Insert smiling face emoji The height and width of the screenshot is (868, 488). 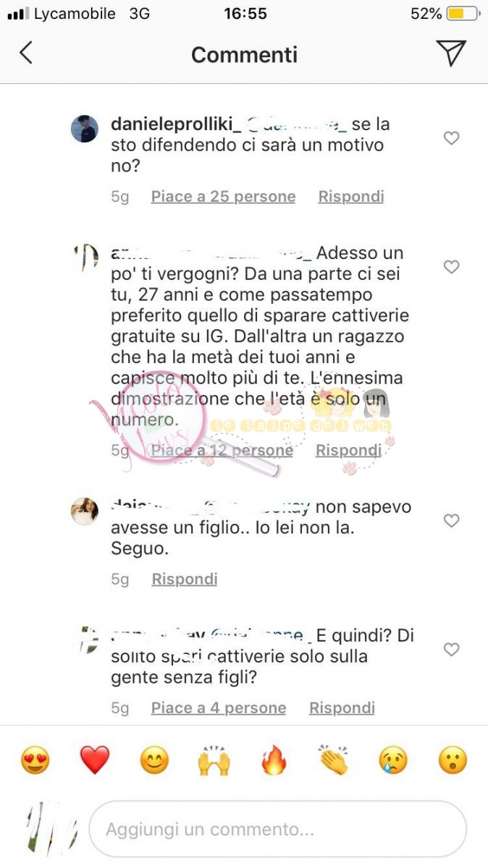(154, 760)
